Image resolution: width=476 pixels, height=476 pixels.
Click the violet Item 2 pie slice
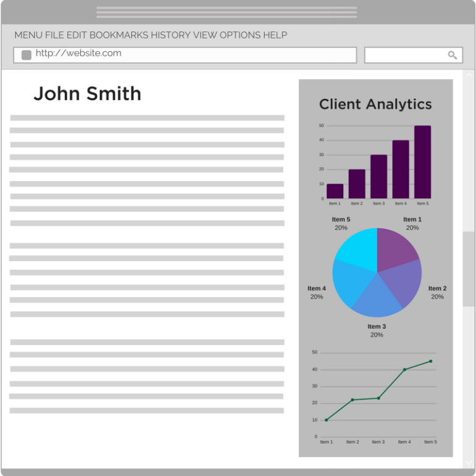tap(404, 281)
